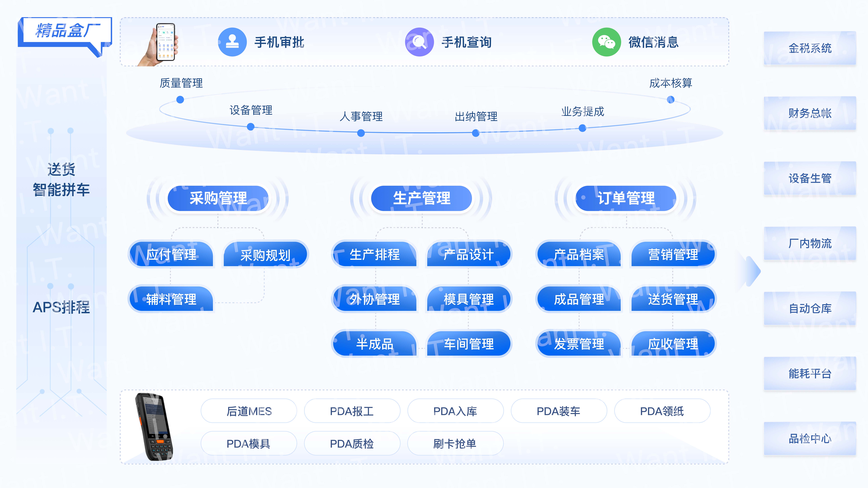Click the dot under 质量管理

[180, 100]
